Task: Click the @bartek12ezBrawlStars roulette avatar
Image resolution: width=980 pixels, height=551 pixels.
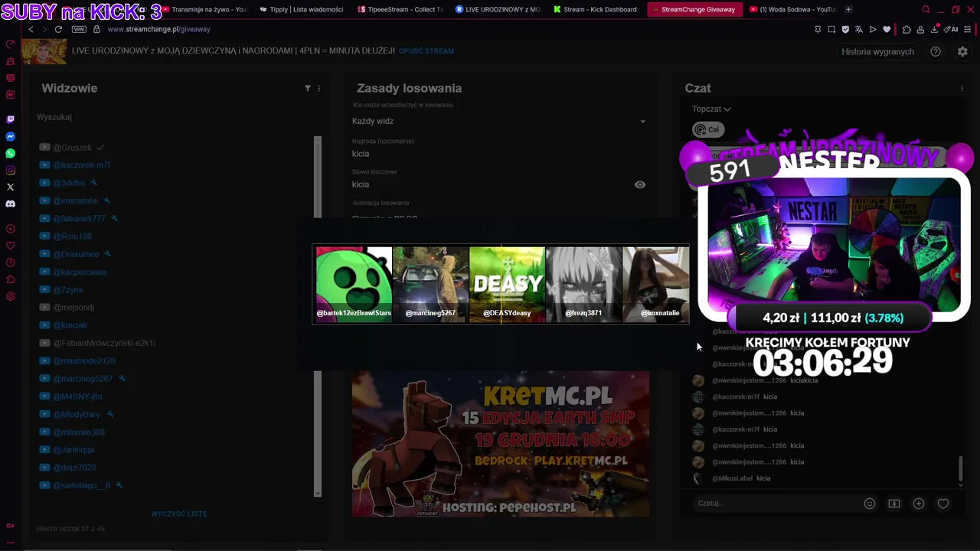Action: pos(354,284)
